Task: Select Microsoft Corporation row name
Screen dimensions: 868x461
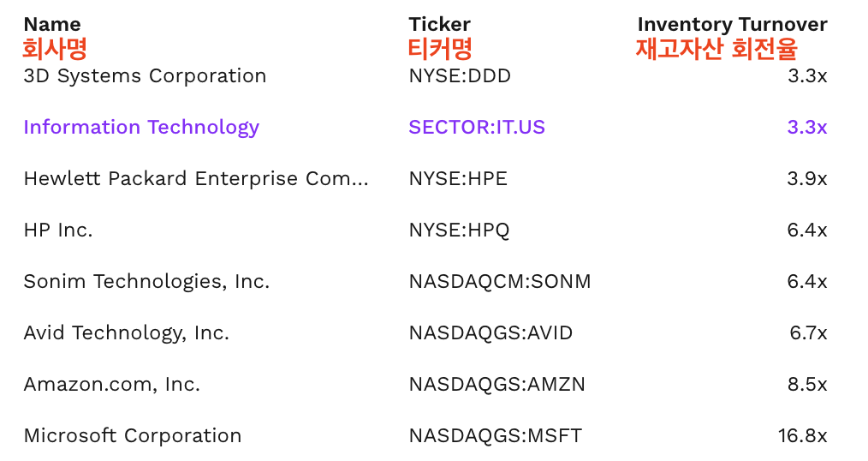Action: [132, 435]
